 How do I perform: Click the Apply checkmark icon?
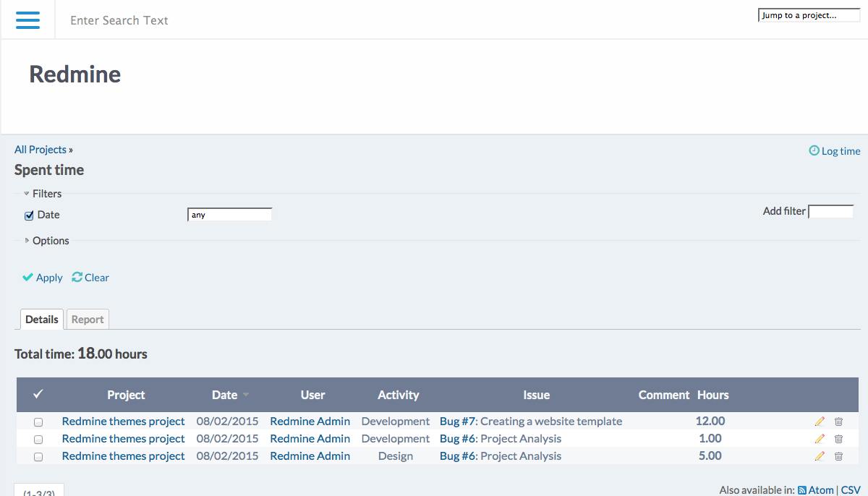point(27,277)
